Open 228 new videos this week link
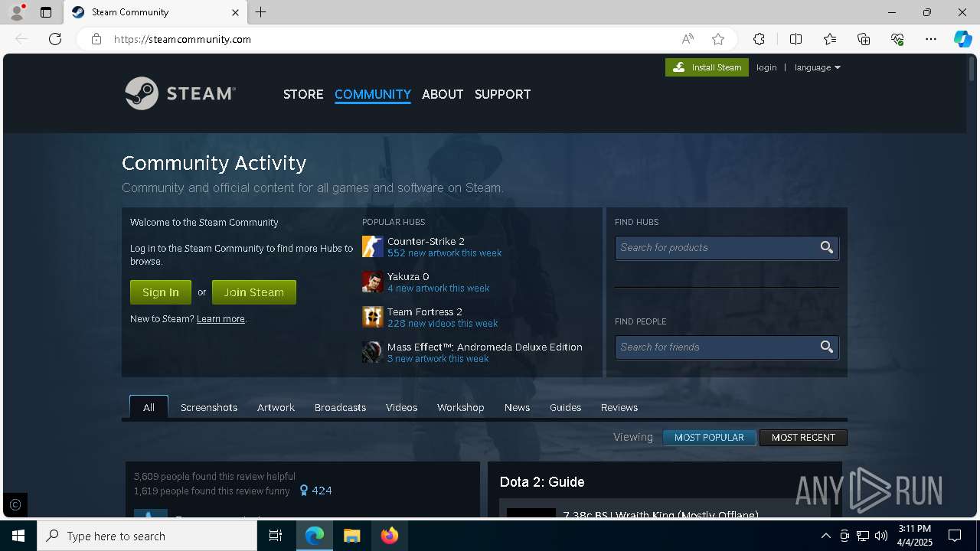The width and height of the screenshot is (980, 551). click(443, 324)
